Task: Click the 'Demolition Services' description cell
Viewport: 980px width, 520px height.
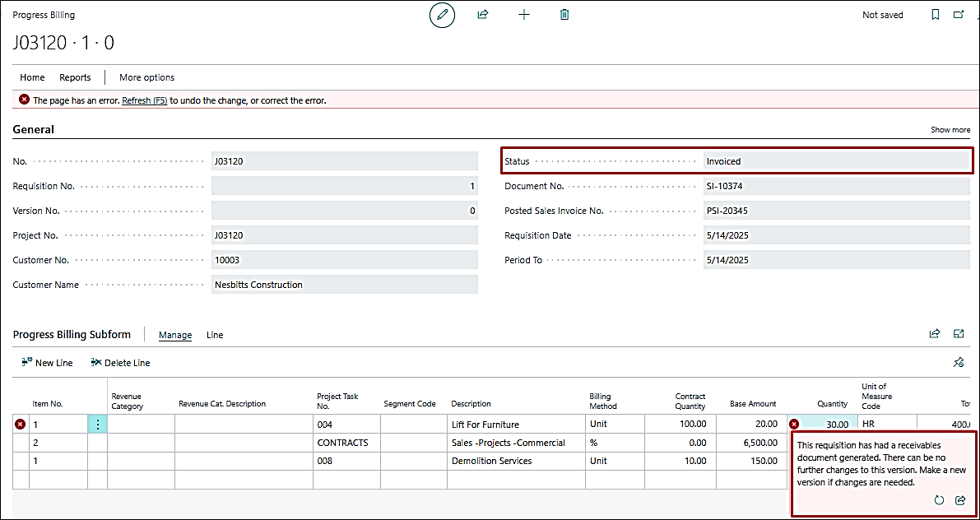Action: click(516, 462)
